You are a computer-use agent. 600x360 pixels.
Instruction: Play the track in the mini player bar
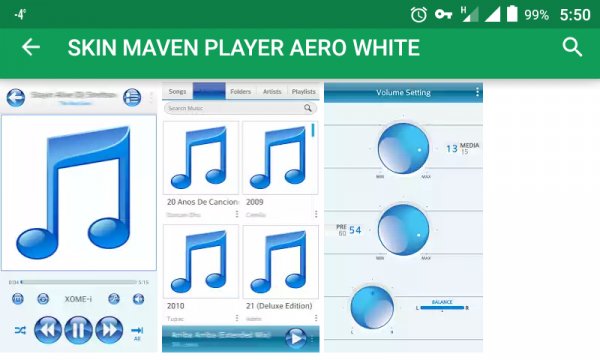click(x=296, y=338)
